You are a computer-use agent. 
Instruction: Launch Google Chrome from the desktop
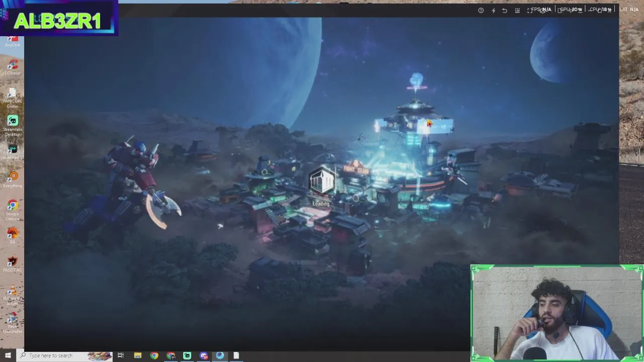pyautogui.click(x=13, y=210)
